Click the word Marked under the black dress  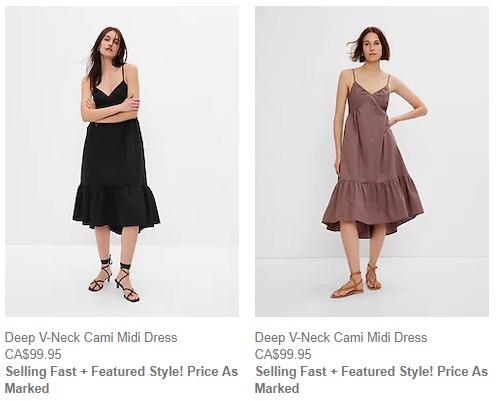click(x=27, y=388)
